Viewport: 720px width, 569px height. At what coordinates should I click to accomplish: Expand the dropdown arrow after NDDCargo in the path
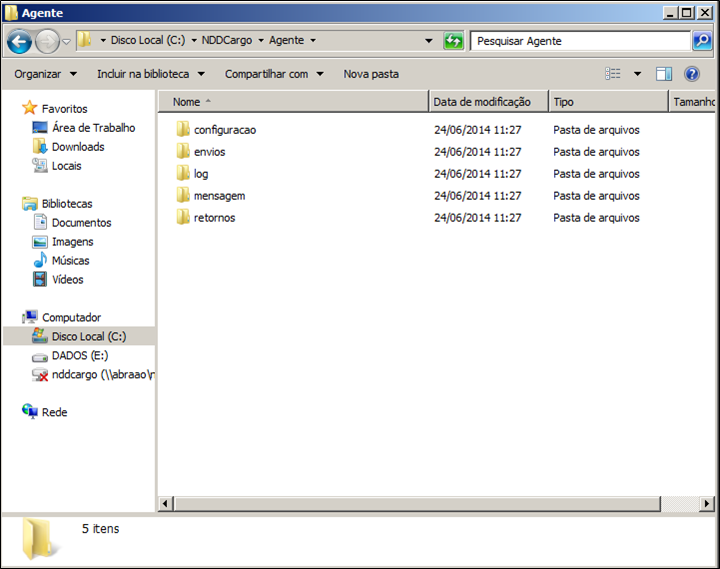tap(261, 40)
